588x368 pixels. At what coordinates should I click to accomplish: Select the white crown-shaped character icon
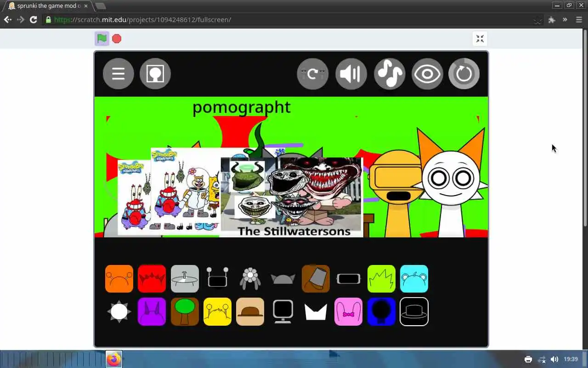pos(316,312)
